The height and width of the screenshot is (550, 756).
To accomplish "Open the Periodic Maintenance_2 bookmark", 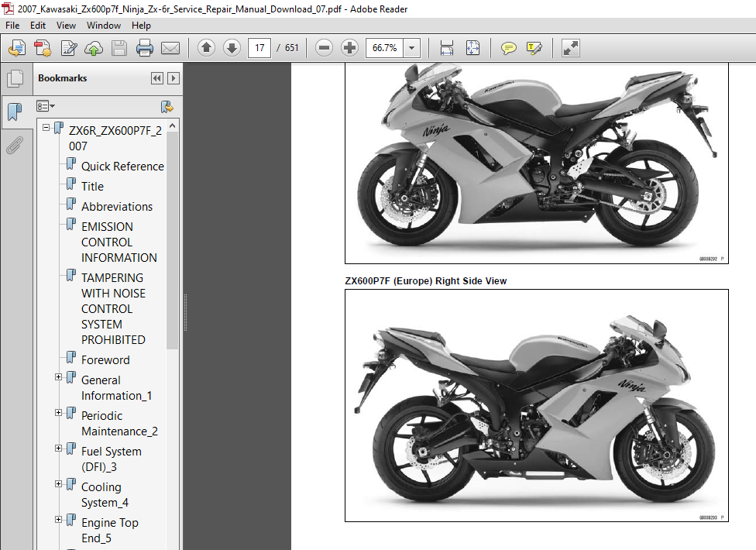I will point(119,424).
